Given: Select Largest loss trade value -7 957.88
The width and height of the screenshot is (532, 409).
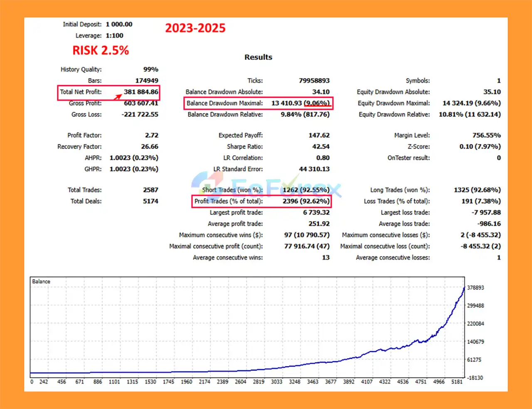Looking at the screenshot, I should pos(486,212).
